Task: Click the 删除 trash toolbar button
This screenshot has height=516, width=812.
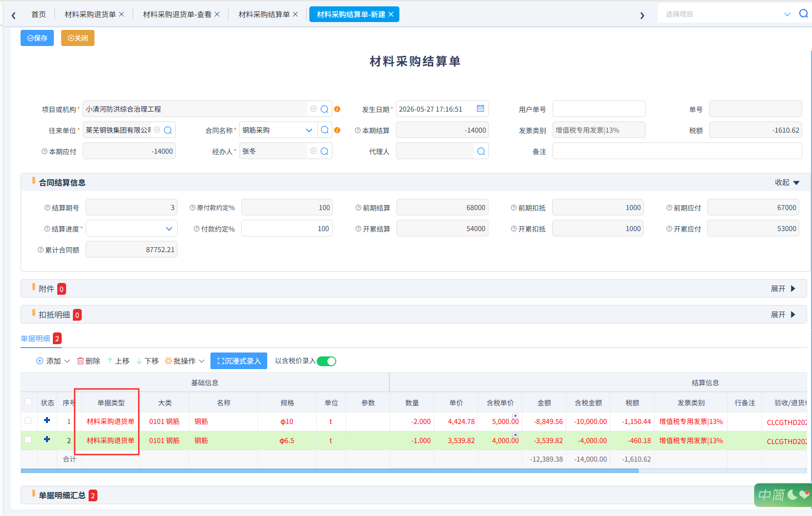Action: 89,361
